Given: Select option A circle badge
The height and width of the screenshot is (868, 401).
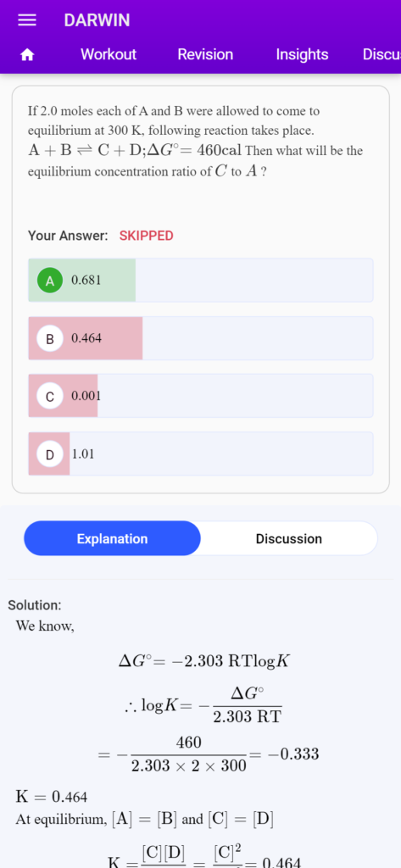Looking at the screenshot, I should 50,281.
